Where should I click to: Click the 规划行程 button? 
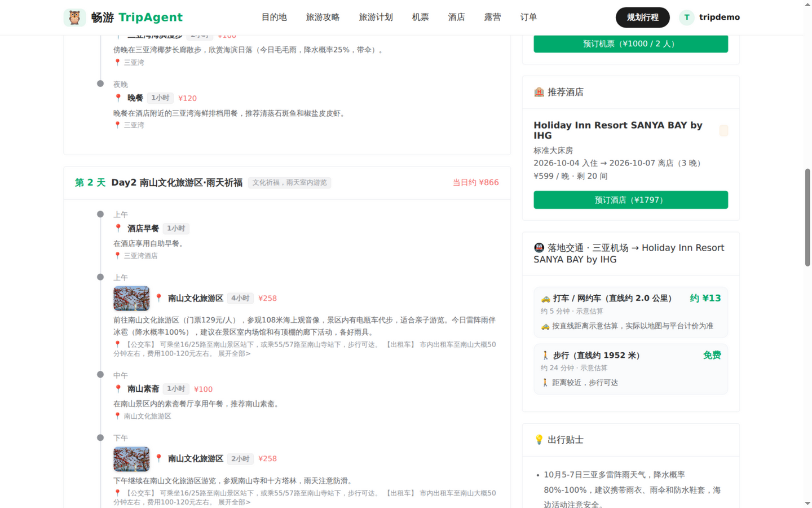pos(642,17)
